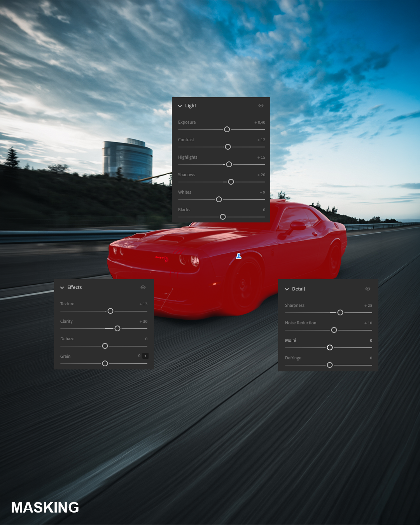Click the Noise Reduction slider knob
The image size is (420, 525).
[334, 330]
